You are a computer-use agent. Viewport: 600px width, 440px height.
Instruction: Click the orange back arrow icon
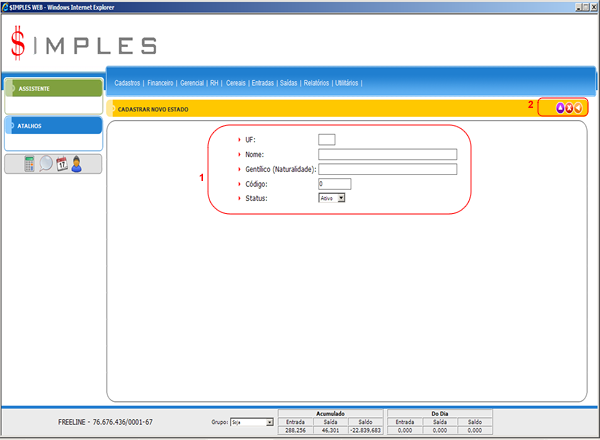pos(579,108)
